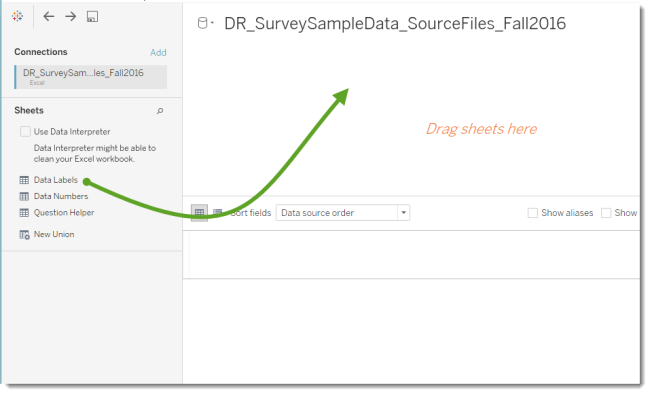Go back with the left arrow
This screenshot has height=394, width=650.
tap(49, 17)
